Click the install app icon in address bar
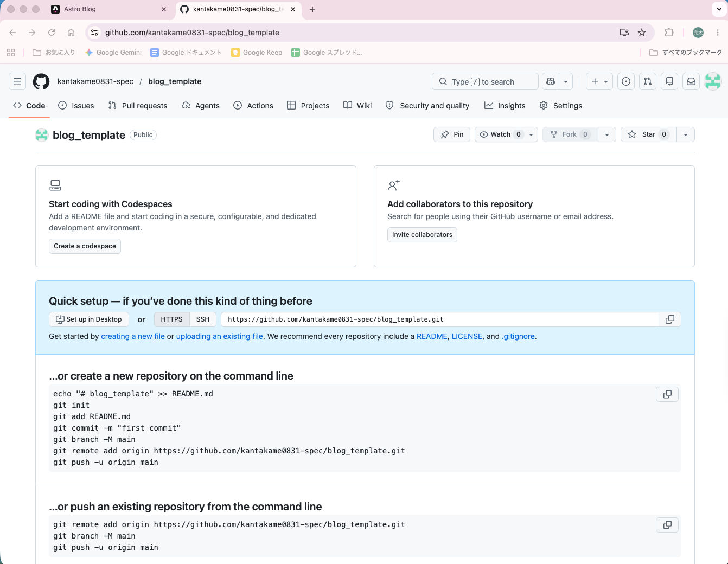This screenshot has height=564, width=728. (x=624, y=33)
